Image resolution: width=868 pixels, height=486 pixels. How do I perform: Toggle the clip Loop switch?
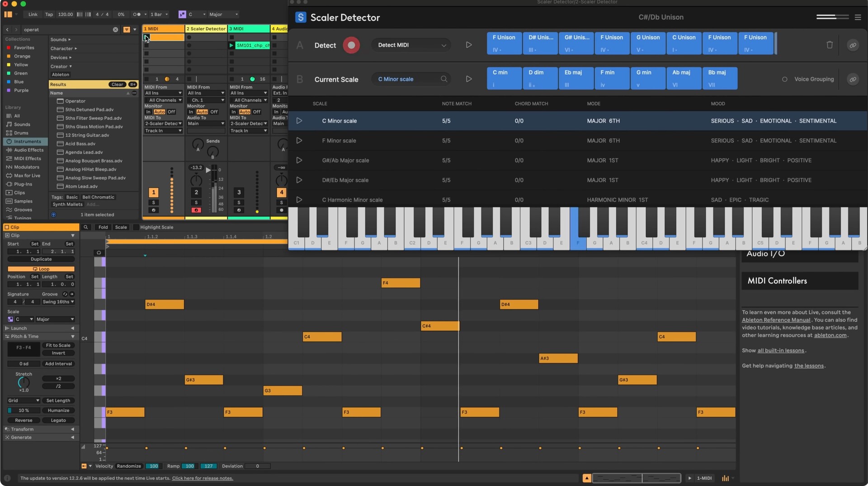pyautogui.click(x=41, y=269)
